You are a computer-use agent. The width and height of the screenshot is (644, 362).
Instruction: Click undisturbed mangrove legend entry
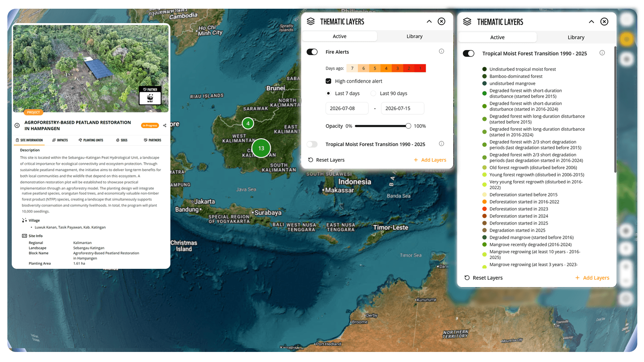point(509,83)
